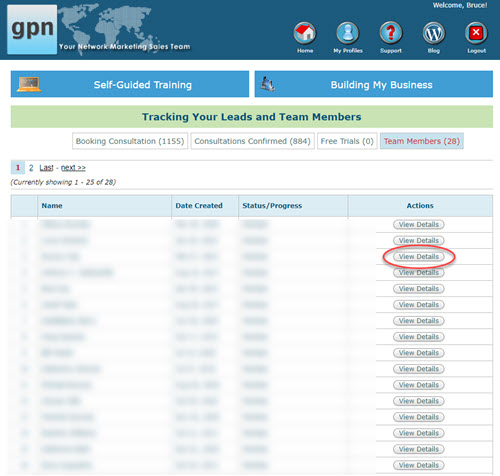Screen dimensions: 500x476
Task: Go to the Home icon
Action: click(305, 33)
